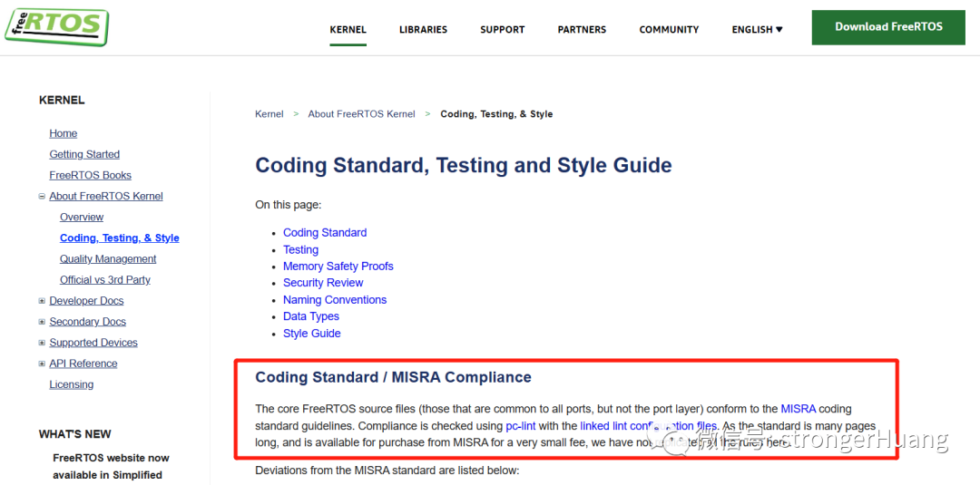Open the API Reference sidebar link
The width and height of the screenshot is (980, 485).
click(83, 364)
